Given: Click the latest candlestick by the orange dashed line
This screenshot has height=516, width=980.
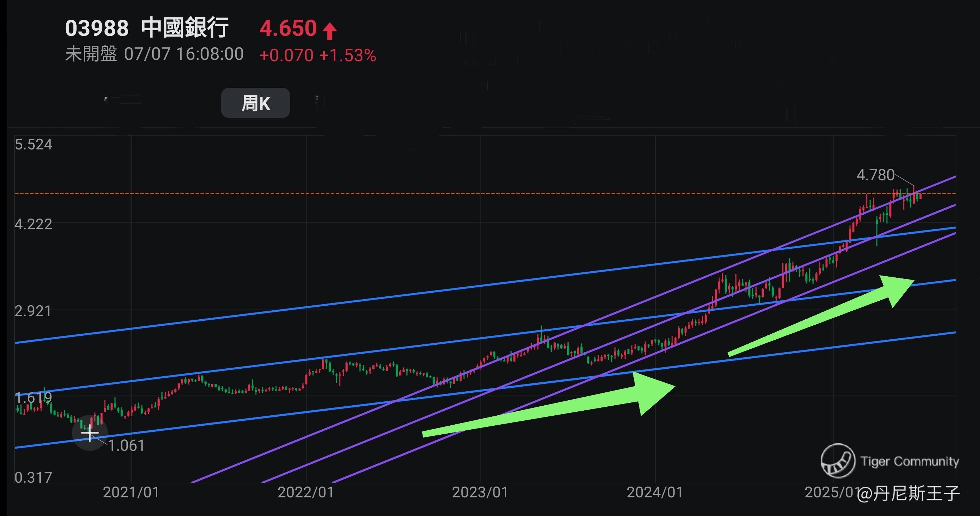Looking at the screenshot, I should 920,197.
